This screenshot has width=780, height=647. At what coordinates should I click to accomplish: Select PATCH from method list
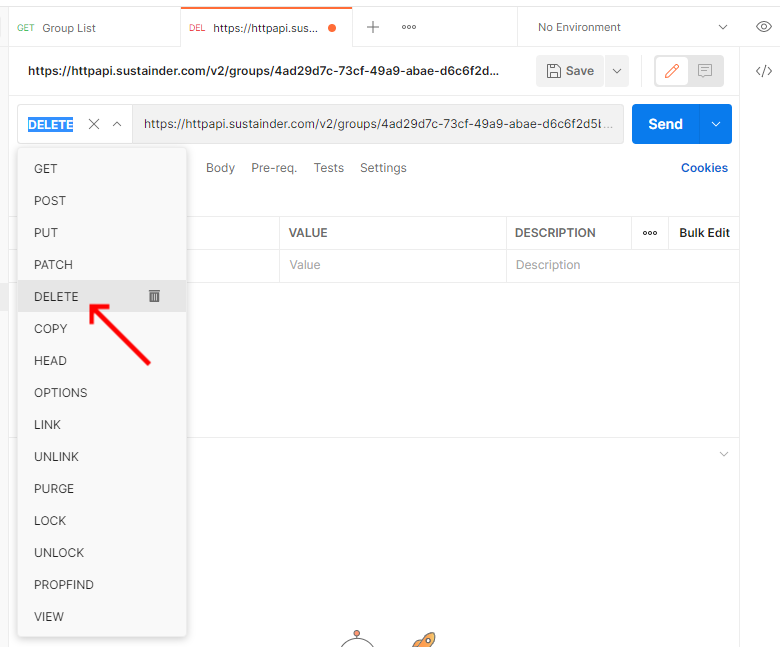point(53,265)
